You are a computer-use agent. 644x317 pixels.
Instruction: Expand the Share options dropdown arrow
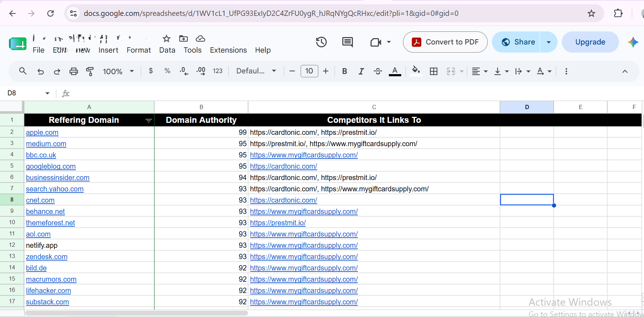point(549,42)
